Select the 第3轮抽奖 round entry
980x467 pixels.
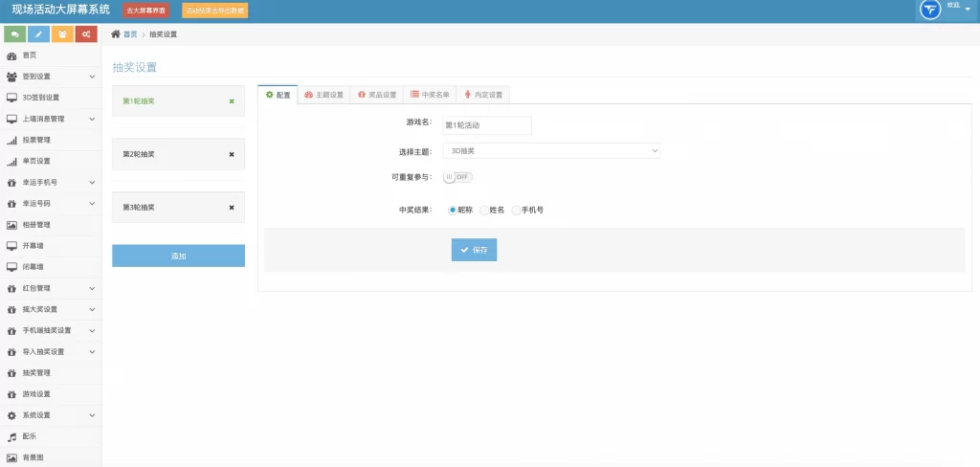(178, 208)
